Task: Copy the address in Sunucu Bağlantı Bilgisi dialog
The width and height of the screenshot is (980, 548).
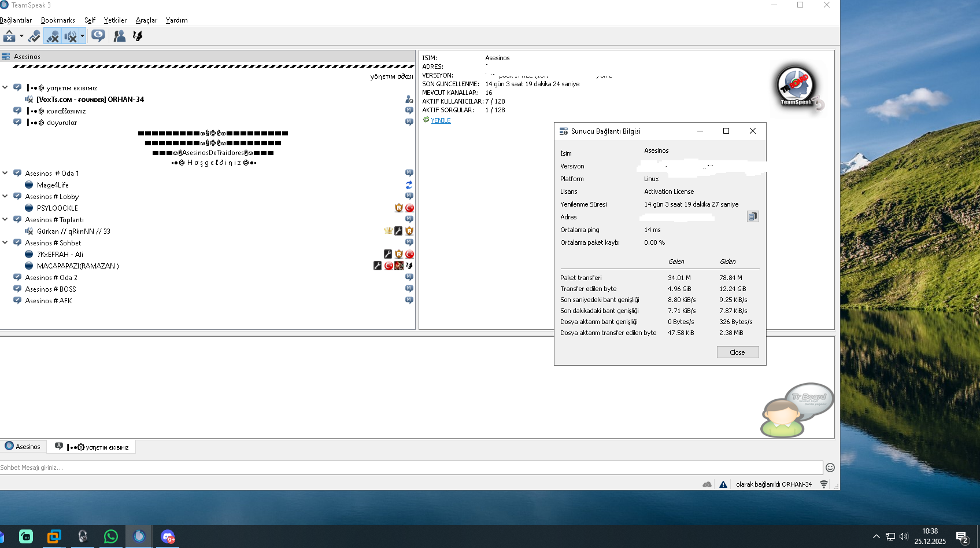Action: [x=752, y=216]
